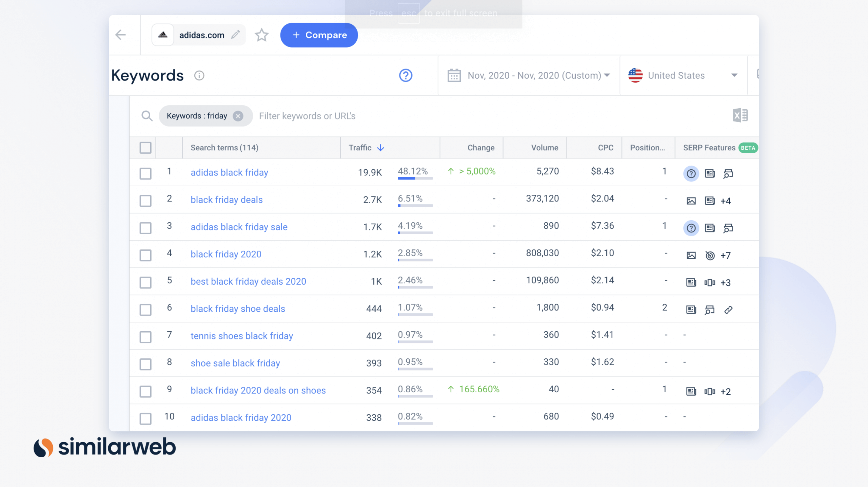Open the Keywords help question mark icon

(x=406, y=75)
